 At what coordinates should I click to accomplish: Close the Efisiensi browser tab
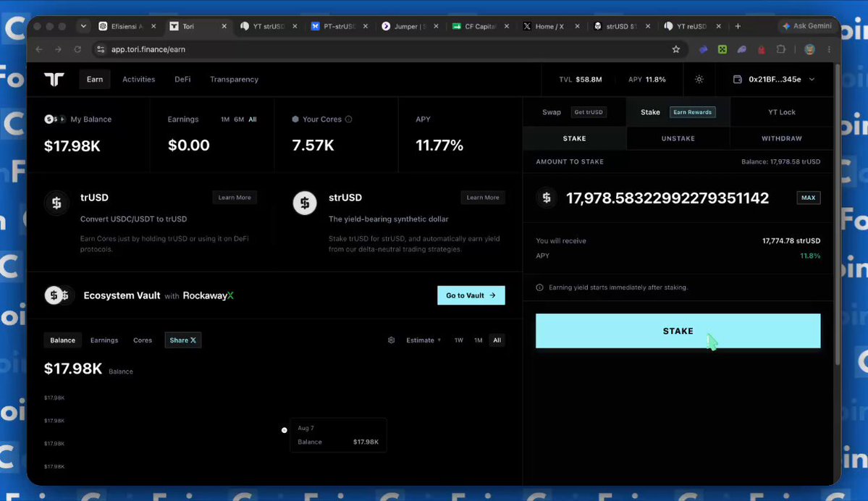pos(153,26)
